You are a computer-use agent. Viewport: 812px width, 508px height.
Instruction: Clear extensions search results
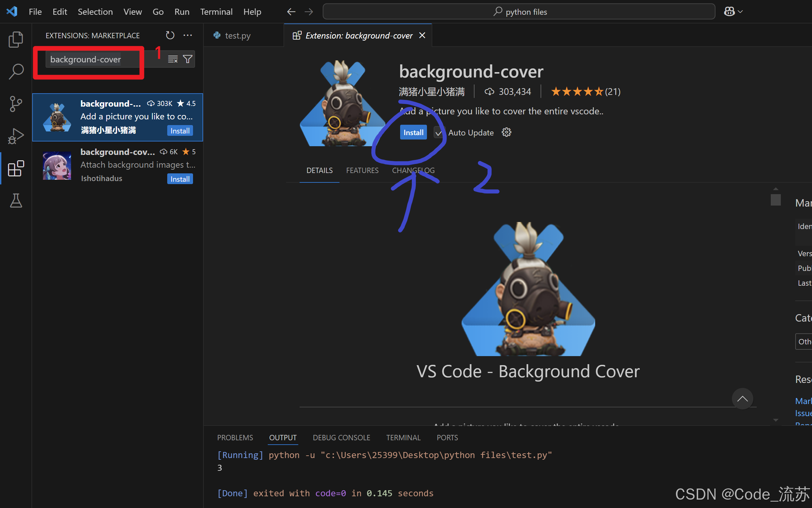click(x=173, y=59)
